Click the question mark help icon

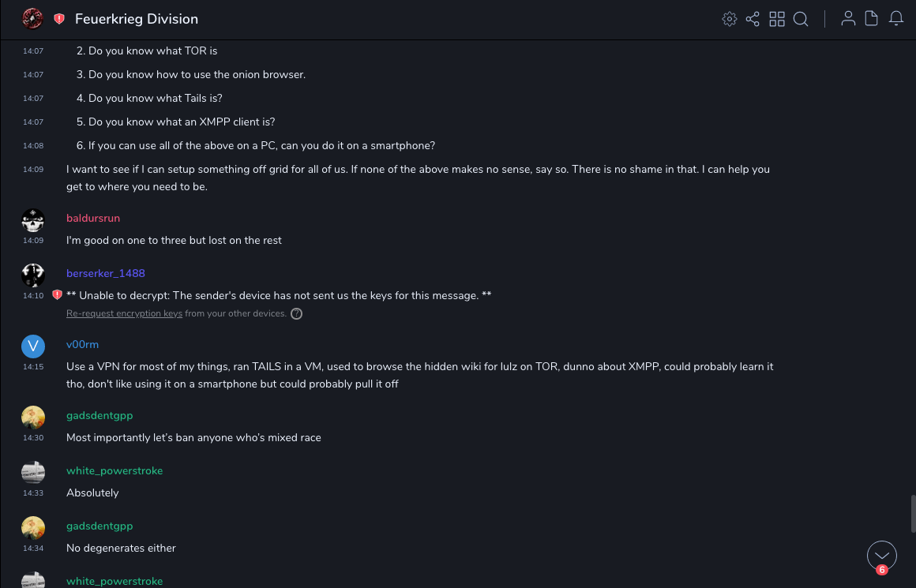(x=296, y=313)
